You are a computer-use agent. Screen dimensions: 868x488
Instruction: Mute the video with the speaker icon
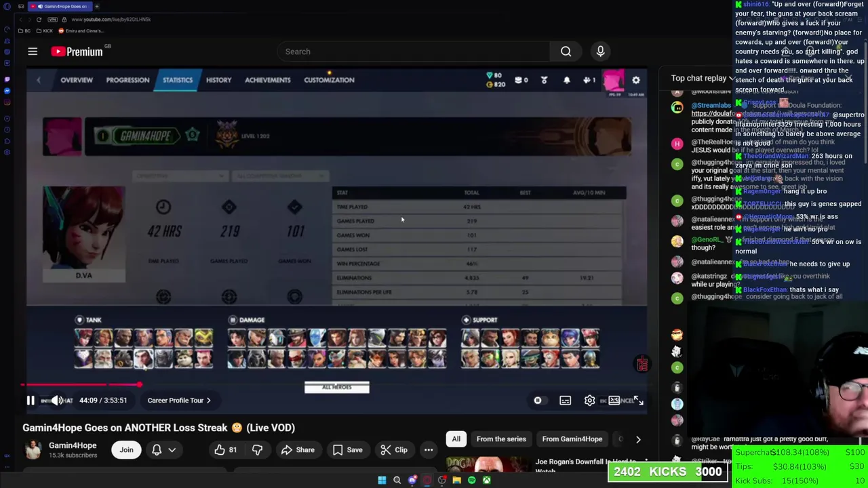pos(58,401)
